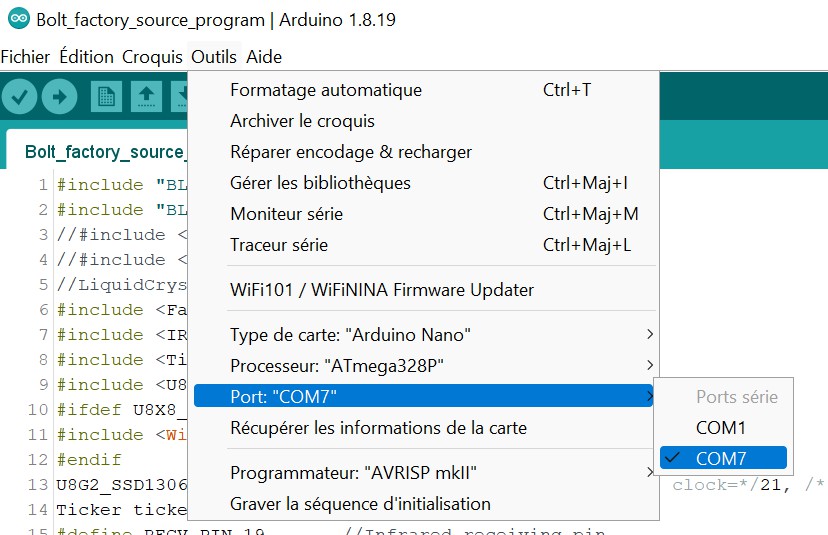Click line 5 //LiquidCrys comment

(121, 285)
